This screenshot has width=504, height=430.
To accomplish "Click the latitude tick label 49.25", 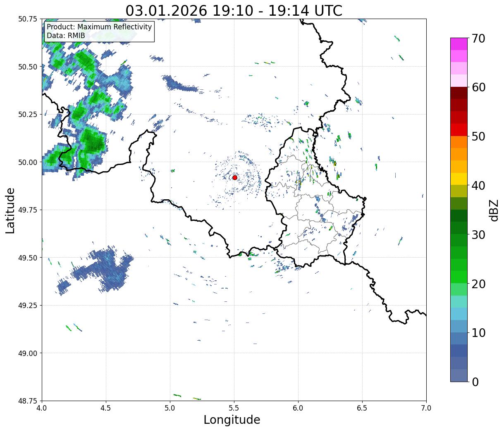I will point(28,306).
